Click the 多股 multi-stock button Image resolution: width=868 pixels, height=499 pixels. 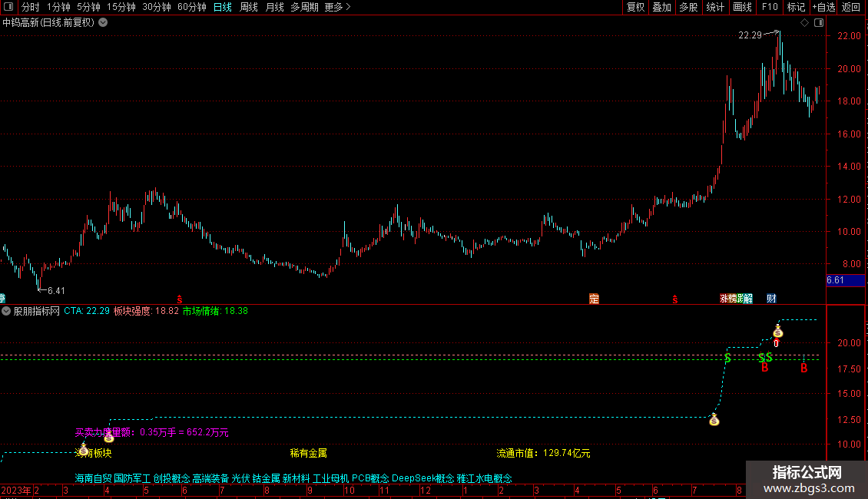[688, 7]
